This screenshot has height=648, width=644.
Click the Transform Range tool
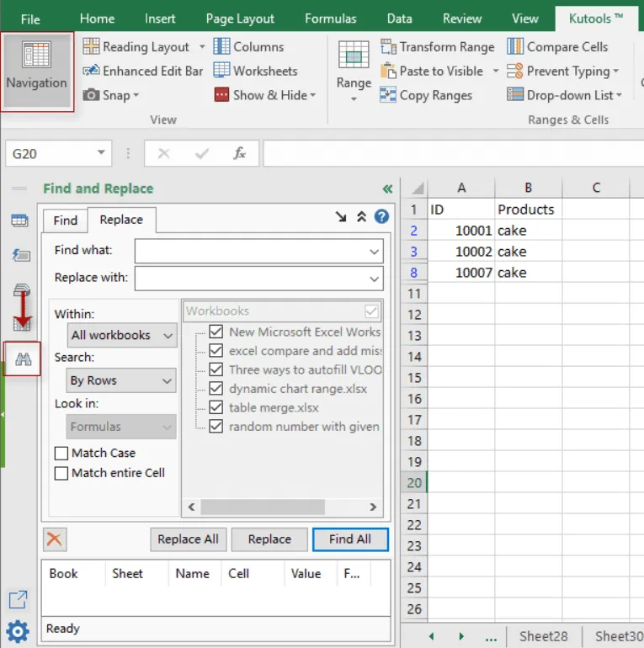(x=437, y=46)
